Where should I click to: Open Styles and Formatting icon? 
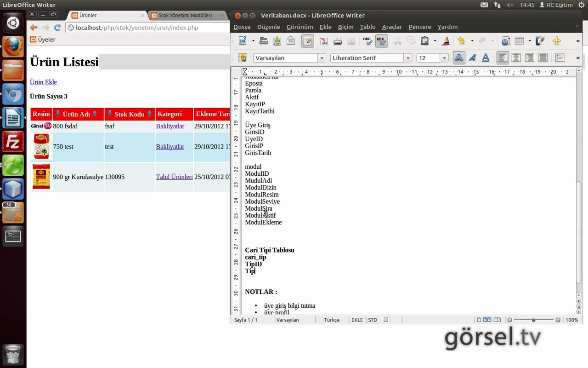coord(242,57)
